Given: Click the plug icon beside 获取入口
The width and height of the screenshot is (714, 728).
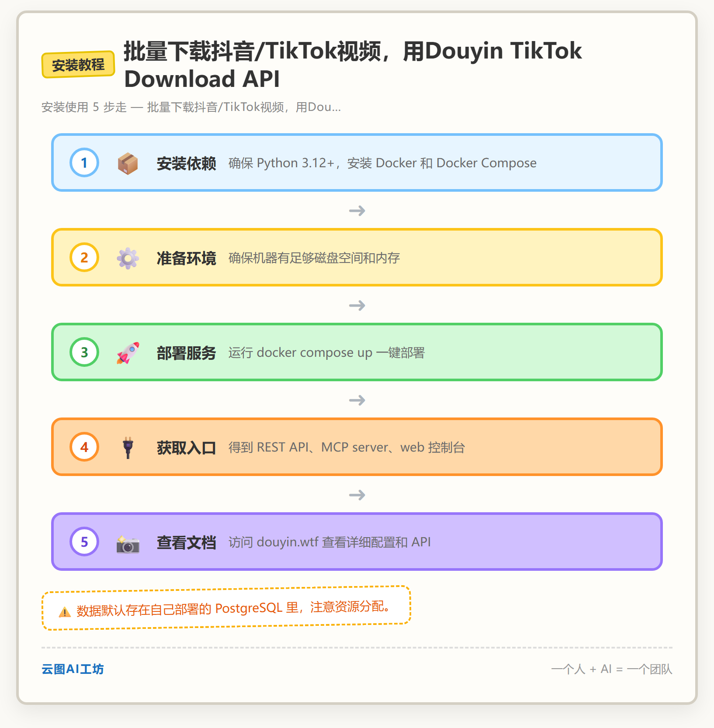Looking at the screenshot, I should click(128, 448).
